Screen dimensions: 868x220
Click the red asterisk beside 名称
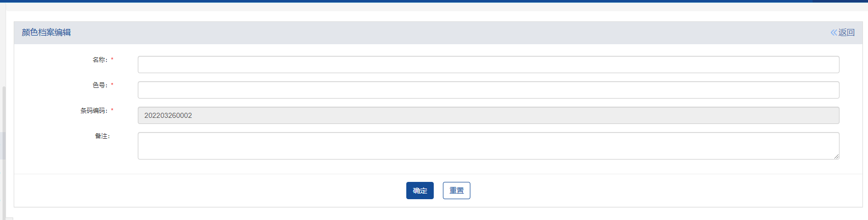(112, 60)
